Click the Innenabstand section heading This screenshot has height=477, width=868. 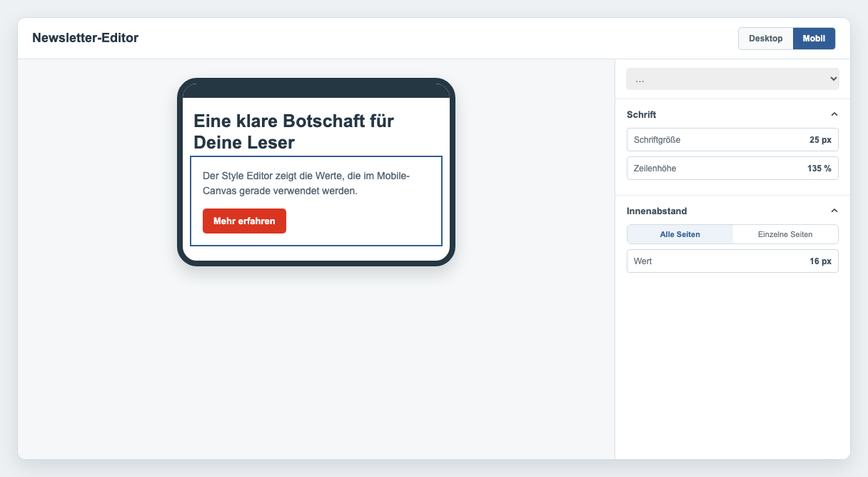coord(657,211)
